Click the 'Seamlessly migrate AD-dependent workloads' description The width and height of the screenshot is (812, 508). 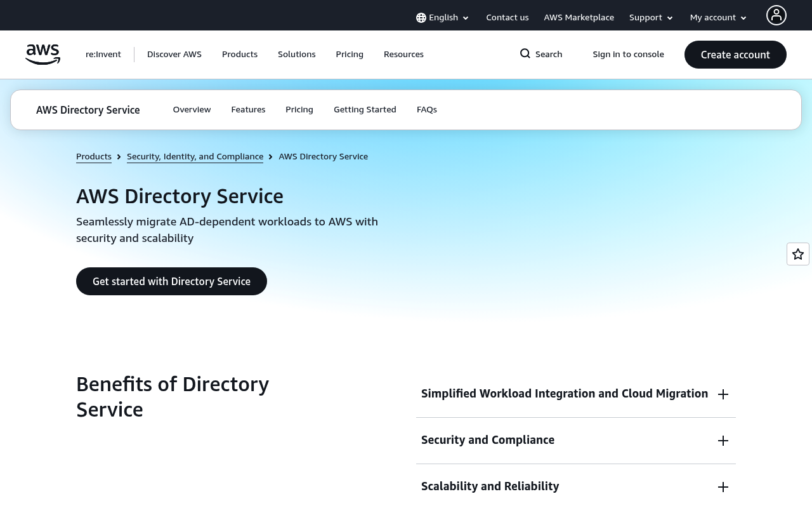coord(227,230)
